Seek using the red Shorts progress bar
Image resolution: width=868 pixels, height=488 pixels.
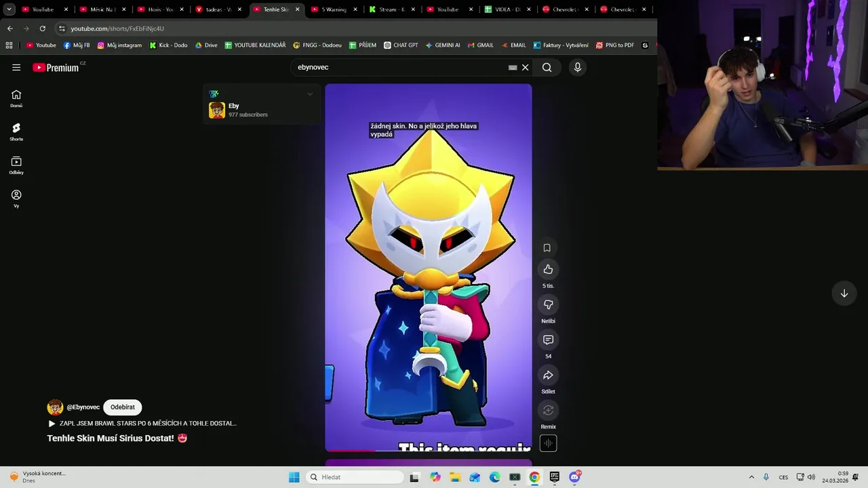pyautogui.click(x=429, y=451)
